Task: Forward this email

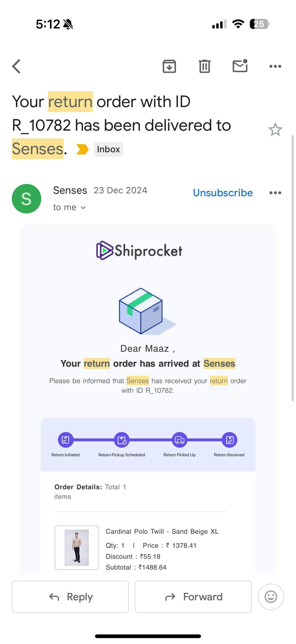Action: click(193, 597)
